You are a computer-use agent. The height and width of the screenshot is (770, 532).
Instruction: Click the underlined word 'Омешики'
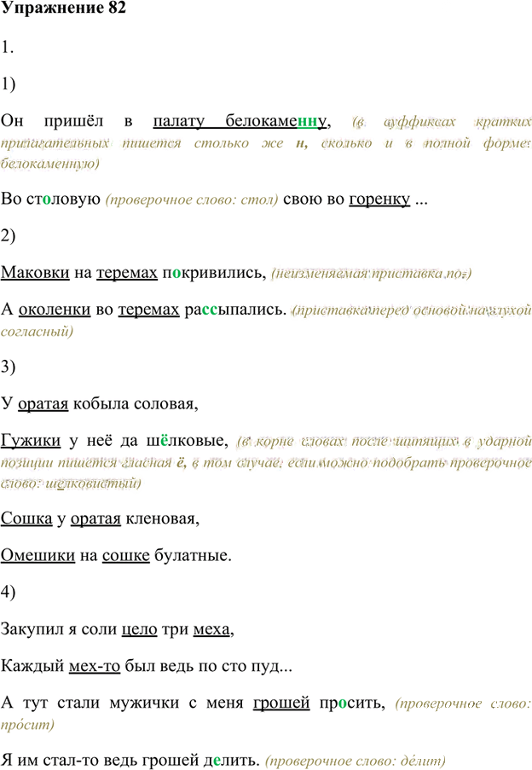(x=38, y=555)
